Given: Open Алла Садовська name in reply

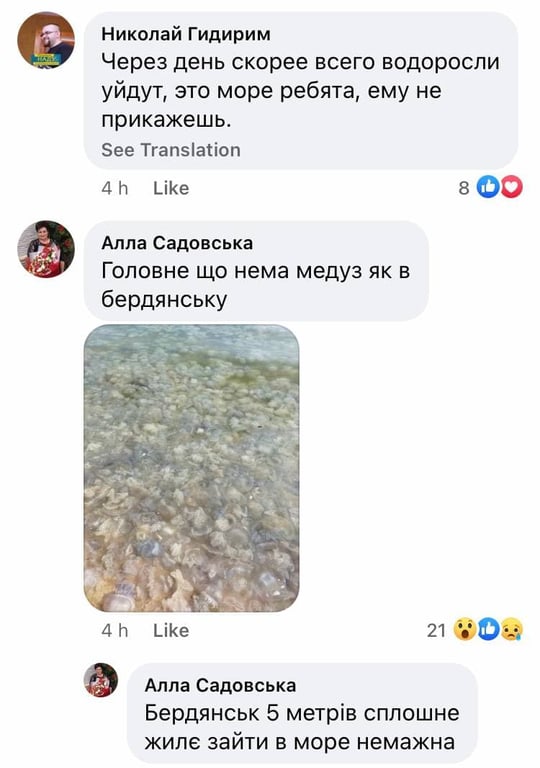Looking at the screenshot, I should 220,685.
